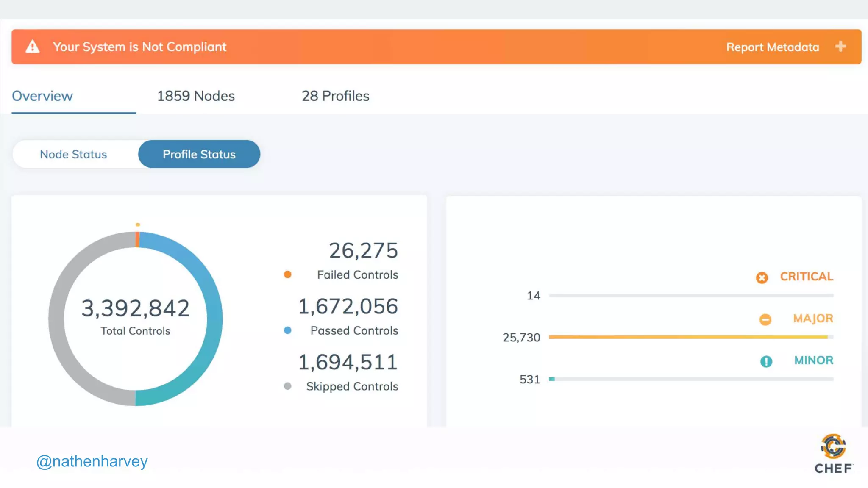
Task: Click the orange Failed Controls legend dot
Action: (x=287, y=274)
